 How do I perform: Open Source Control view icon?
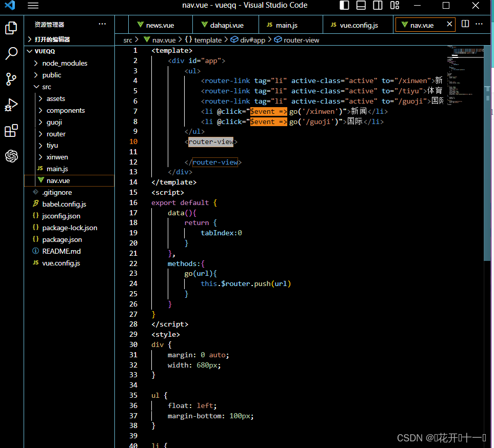11,79
